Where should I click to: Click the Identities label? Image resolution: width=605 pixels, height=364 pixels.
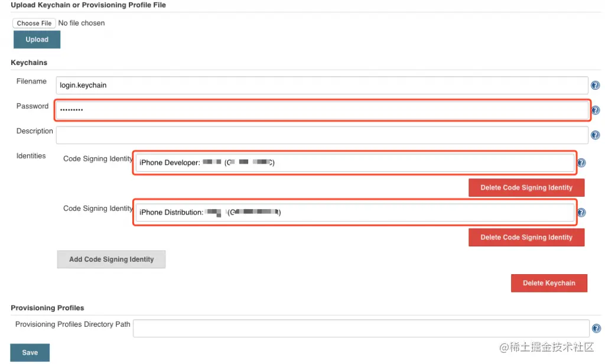(31, 156)
